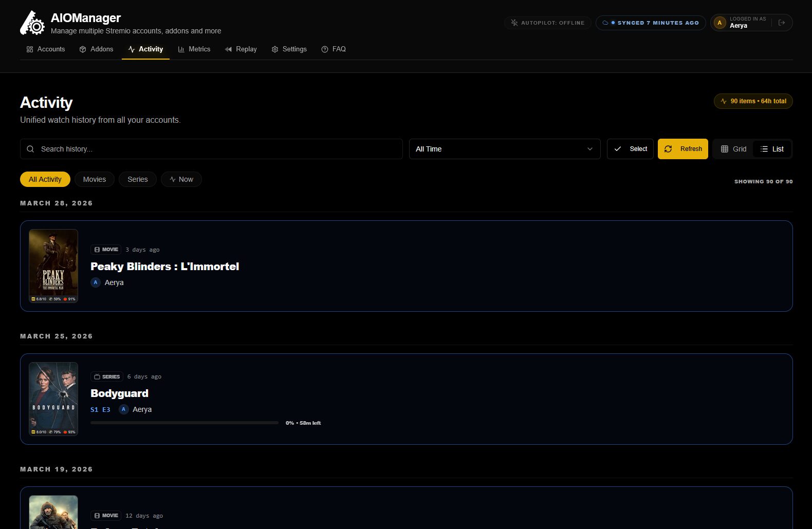
Task: Filter history by Series
Action: 138,179
